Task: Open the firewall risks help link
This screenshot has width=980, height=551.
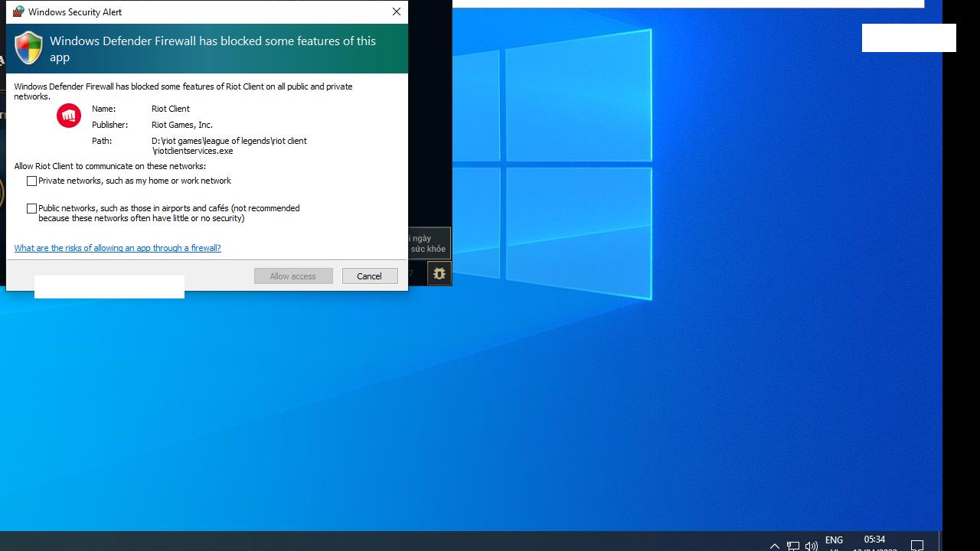Action: [117, 248]
